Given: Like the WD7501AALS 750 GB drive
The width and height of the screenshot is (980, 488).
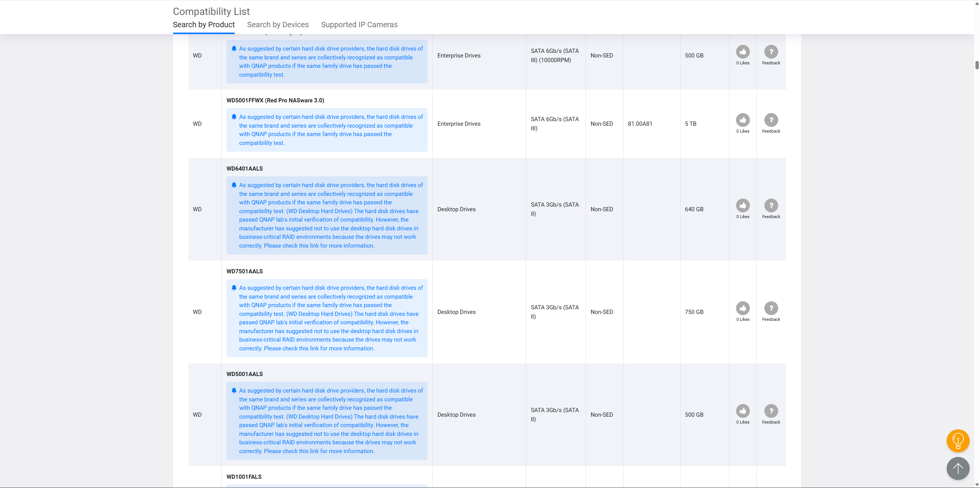Looking at the screenshot, I should coord(743,308).
